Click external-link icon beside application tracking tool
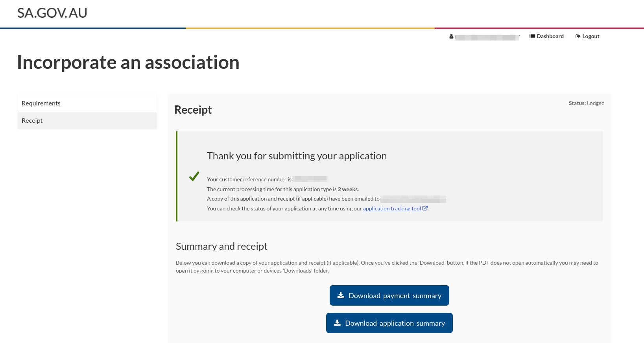This screenshot has width=644, height=343. 425,208
